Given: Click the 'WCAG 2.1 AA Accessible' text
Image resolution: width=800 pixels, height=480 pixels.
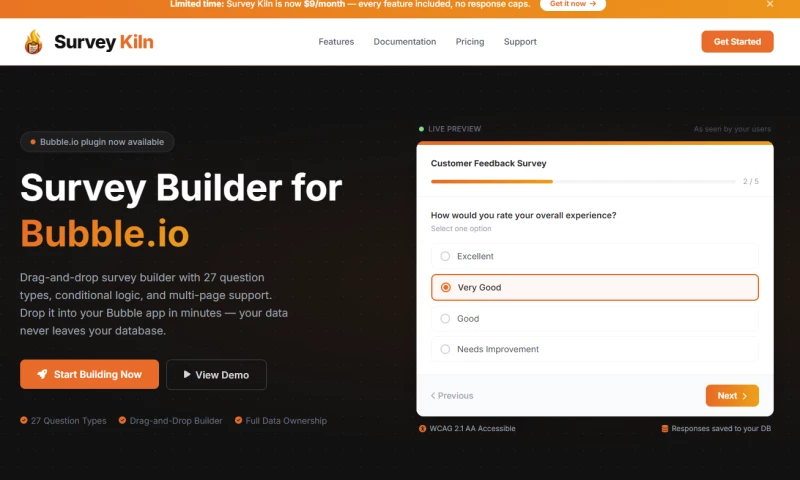Looking at the screenshot, I should tap(472, 428).
